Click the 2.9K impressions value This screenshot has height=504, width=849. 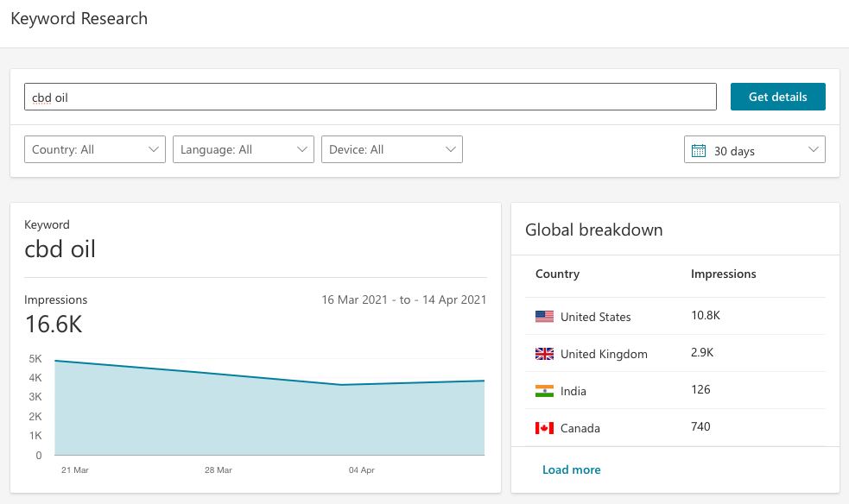tap(702, 353)
